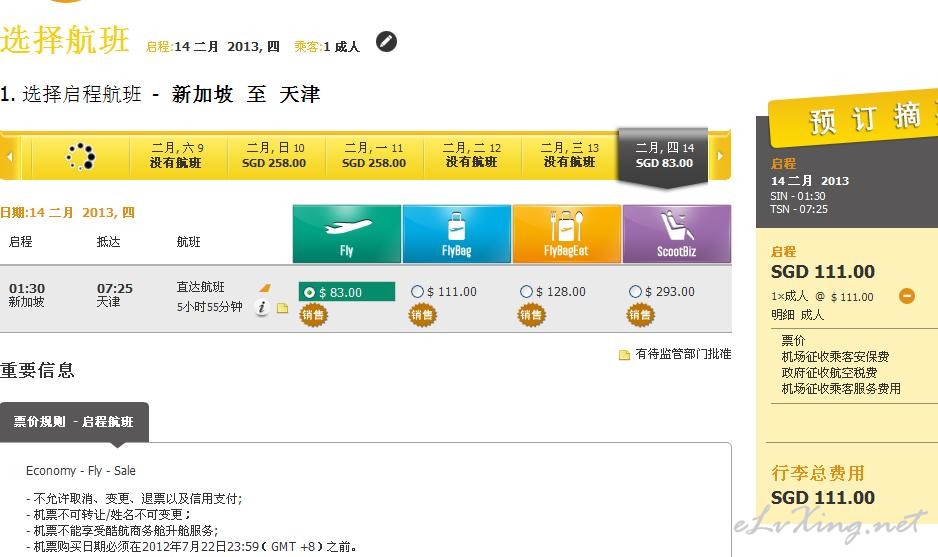The image size is (938, 557).
Task: Select the $ 128.00 FlyBagEat fare radio
Action: [x=526, y=291]
